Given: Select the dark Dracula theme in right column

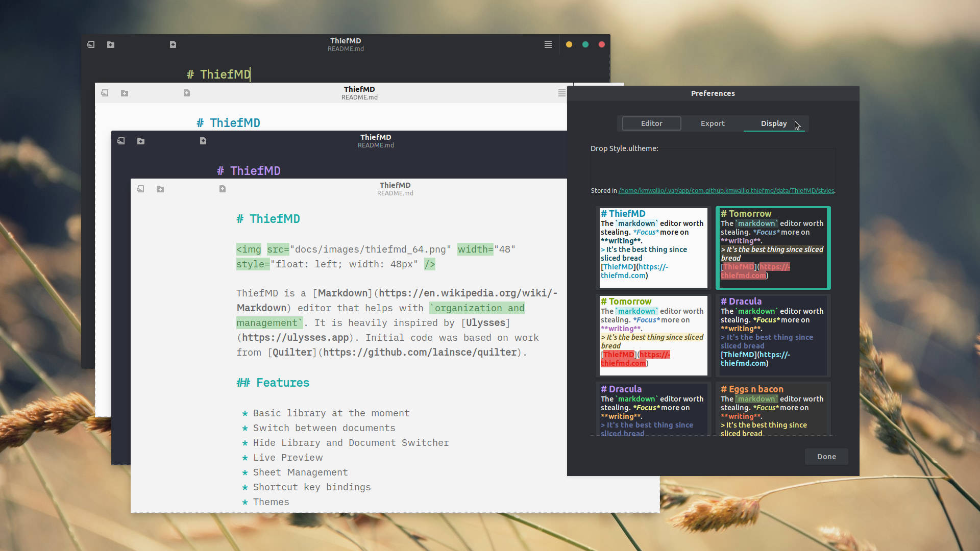Looking at the screenshot, I should pos(773,335).
